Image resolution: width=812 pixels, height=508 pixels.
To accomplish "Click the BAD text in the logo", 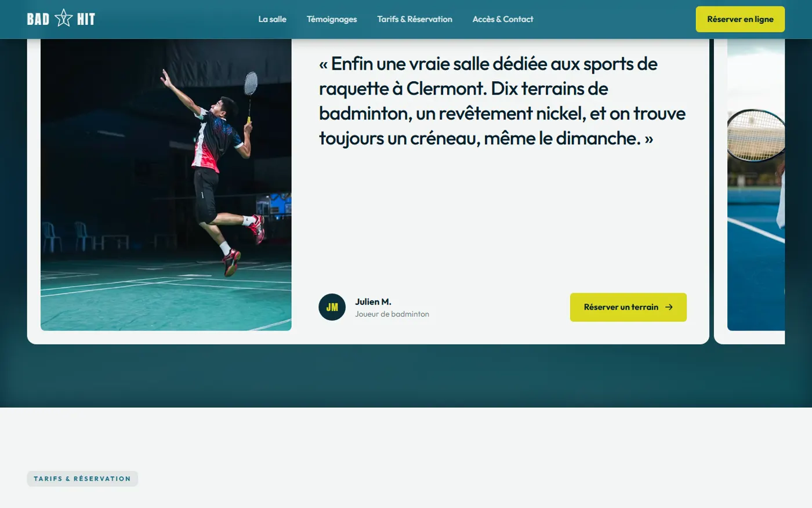I will click(38, 19).
